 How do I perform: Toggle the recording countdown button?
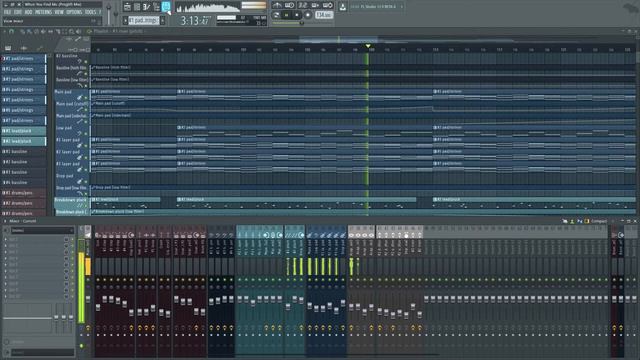pyautogui.click(x=302, y=5)
